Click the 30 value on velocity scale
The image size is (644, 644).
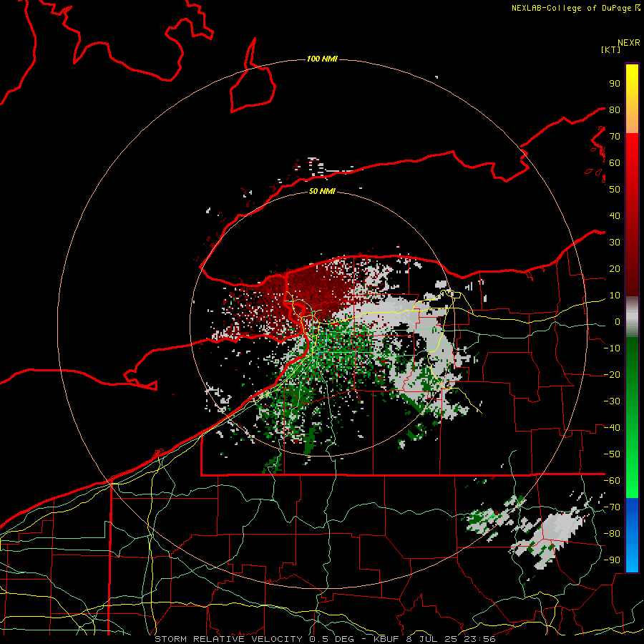(x=615, y=243)
